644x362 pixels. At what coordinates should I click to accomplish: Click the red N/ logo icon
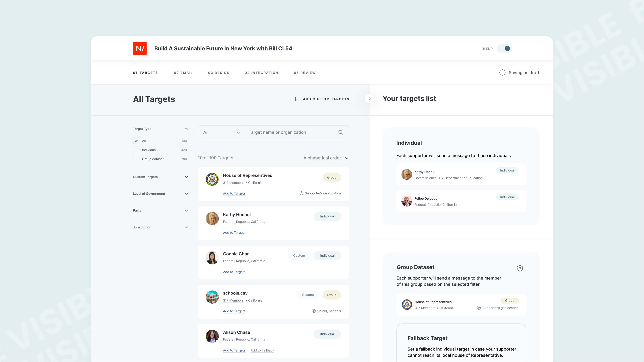pyautogui.click(x=140, y=48)
